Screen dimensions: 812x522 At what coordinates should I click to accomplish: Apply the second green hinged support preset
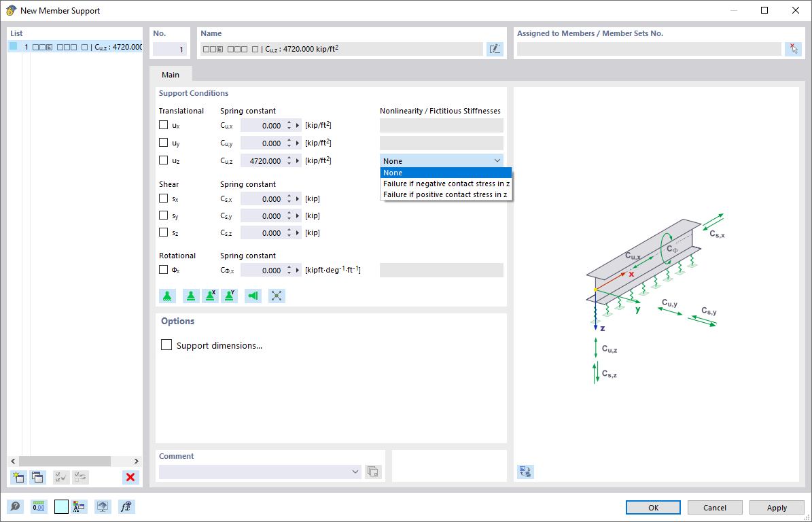191,296
